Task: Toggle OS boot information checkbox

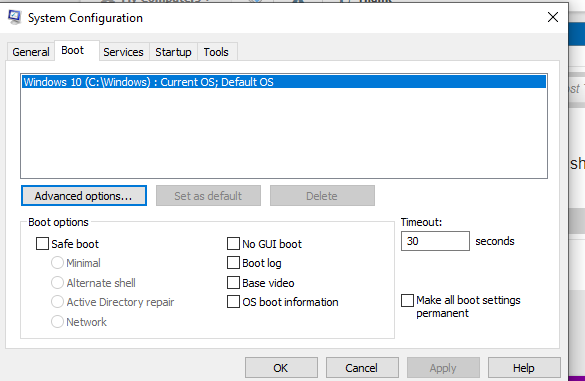Action: point(234,302)
